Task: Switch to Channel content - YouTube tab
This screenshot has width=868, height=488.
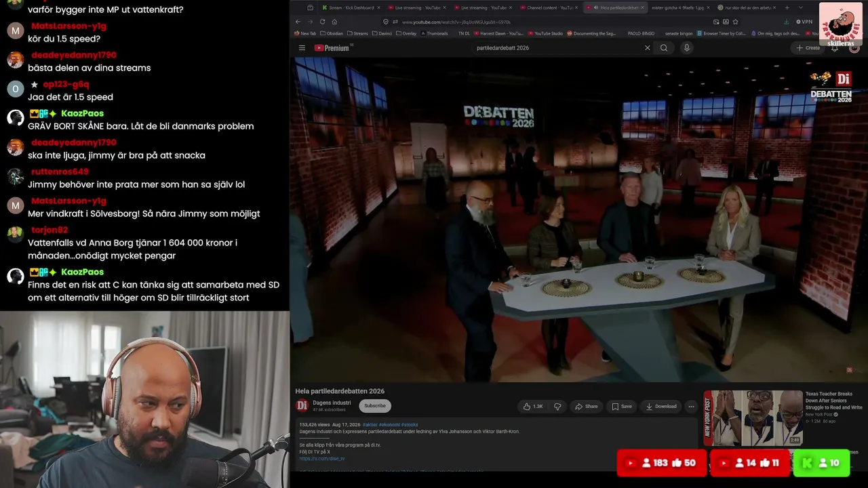Action: click(549, 7)
